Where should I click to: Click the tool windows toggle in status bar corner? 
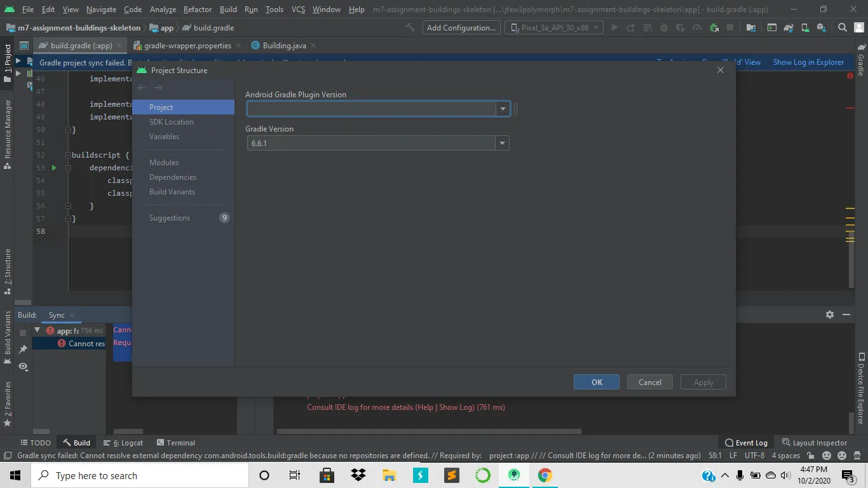point(7,456)
